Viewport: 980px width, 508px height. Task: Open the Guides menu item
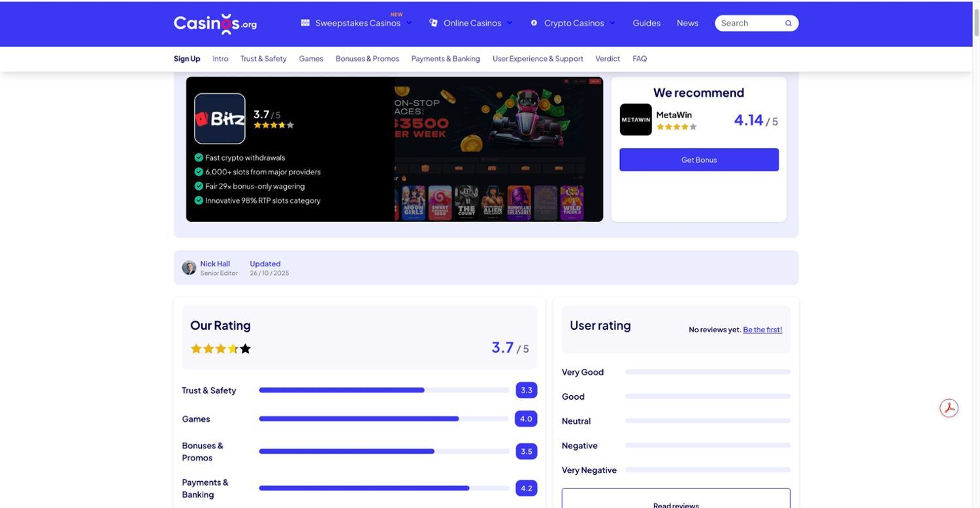click(646, 23)
